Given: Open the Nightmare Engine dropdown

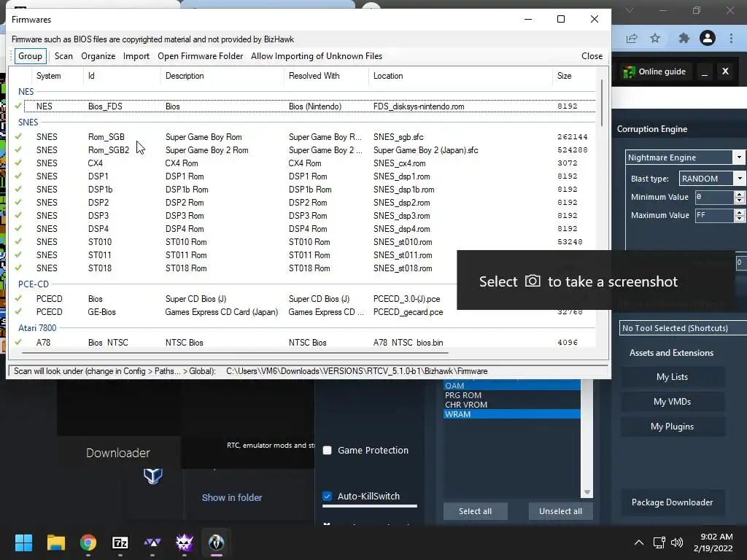Looking at the screenshot, I should click(x=739, y=157).
